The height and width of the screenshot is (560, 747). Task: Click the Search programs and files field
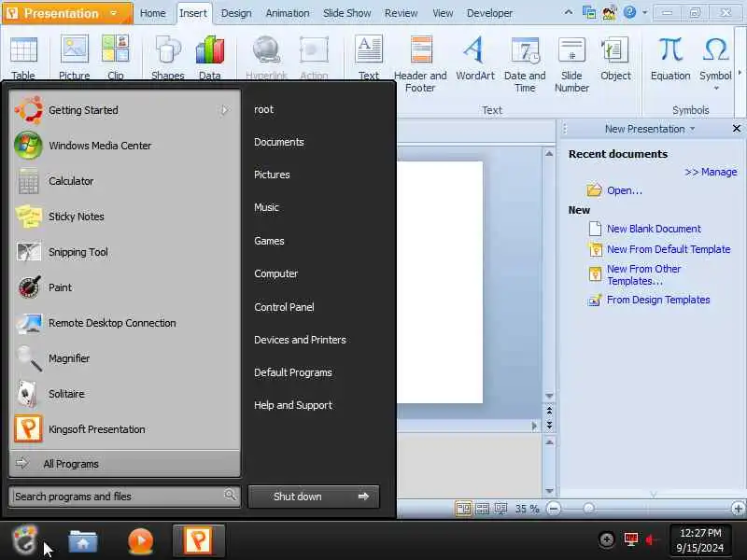tap(124, 497)
